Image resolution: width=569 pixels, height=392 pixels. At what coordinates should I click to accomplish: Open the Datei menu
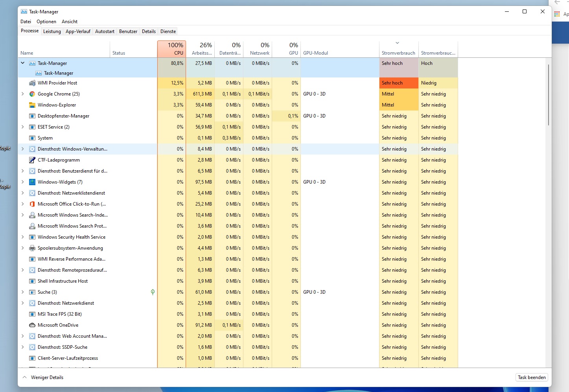26,22
